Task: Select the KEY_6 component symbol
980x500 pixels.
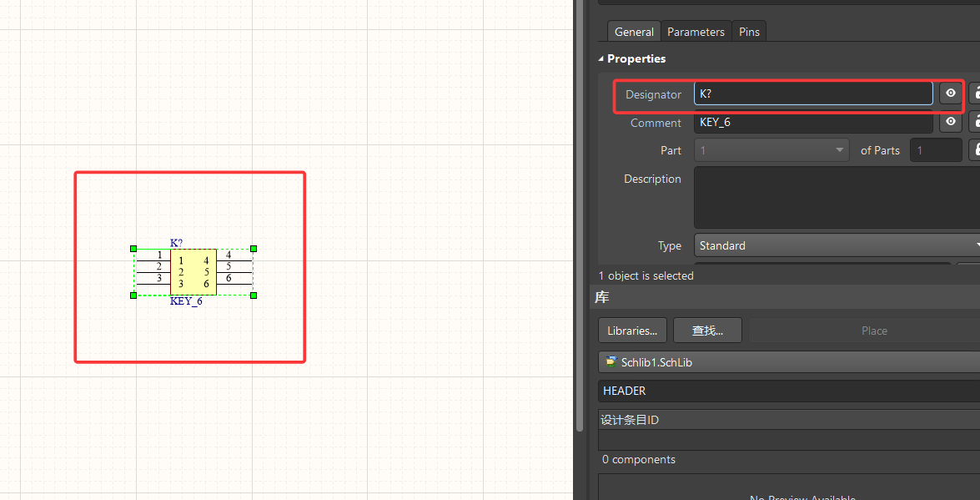Action: (193, 271)
